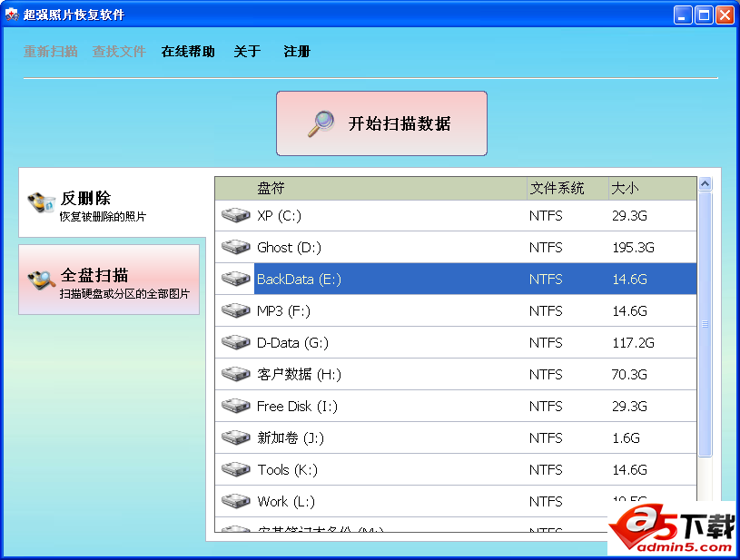Click the disk icon next to Work (L:)
The height and width of the screenshot is (560, 740).
tap(235, 501)
